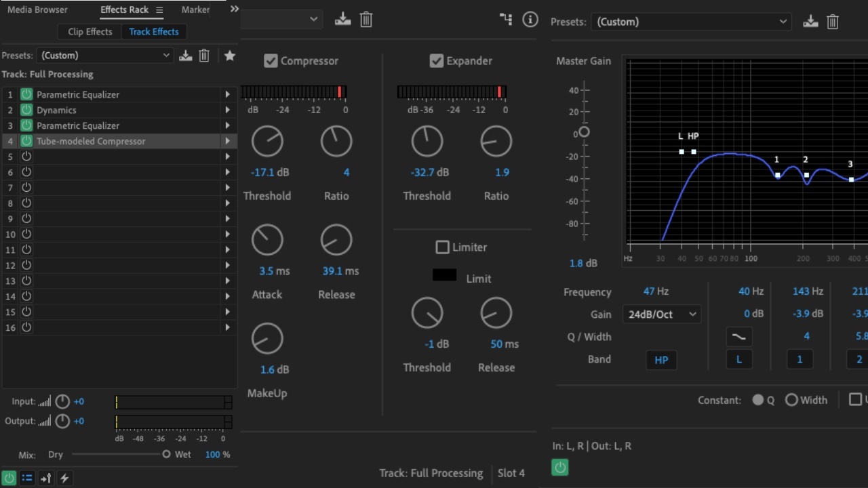This screenshot has height=488, width=868.
Task: Expand Tube-modeled Compressor slot arrow menu
Action: (227, 141)
